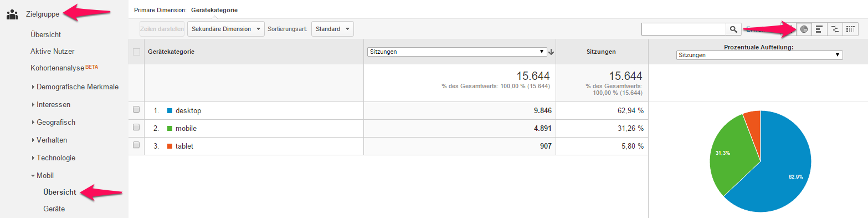868x218 pixels.
Task: Click the orange tablet color square
Action: click(170, 146)
